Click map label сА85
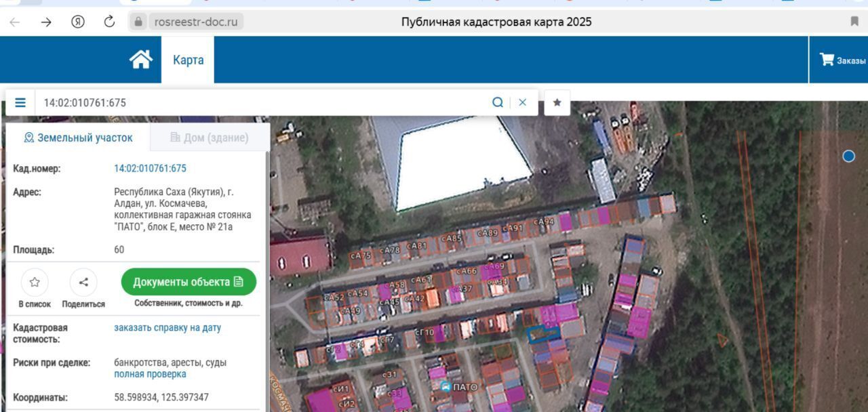 pyautogui.click(x=452, y=239)
